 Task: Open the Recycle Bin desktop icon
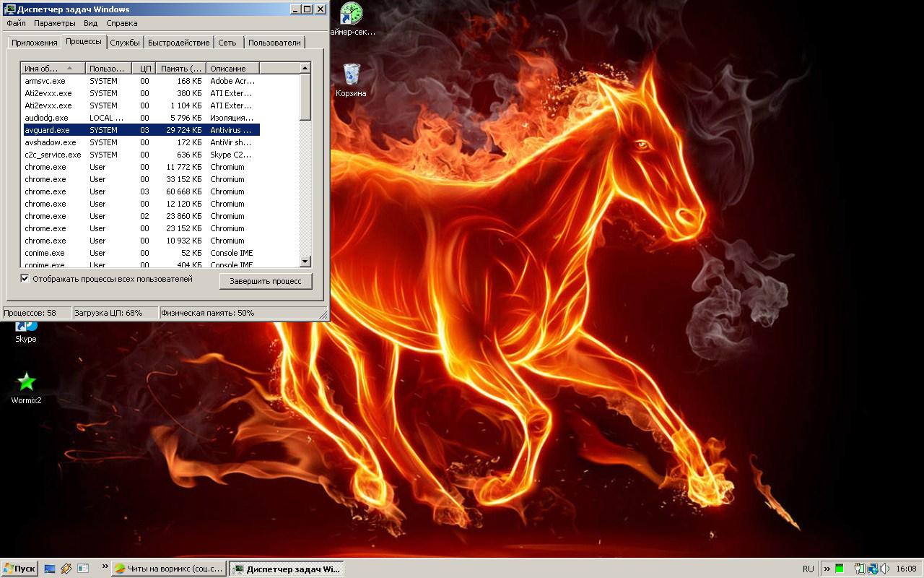click(x=352, y=79)
